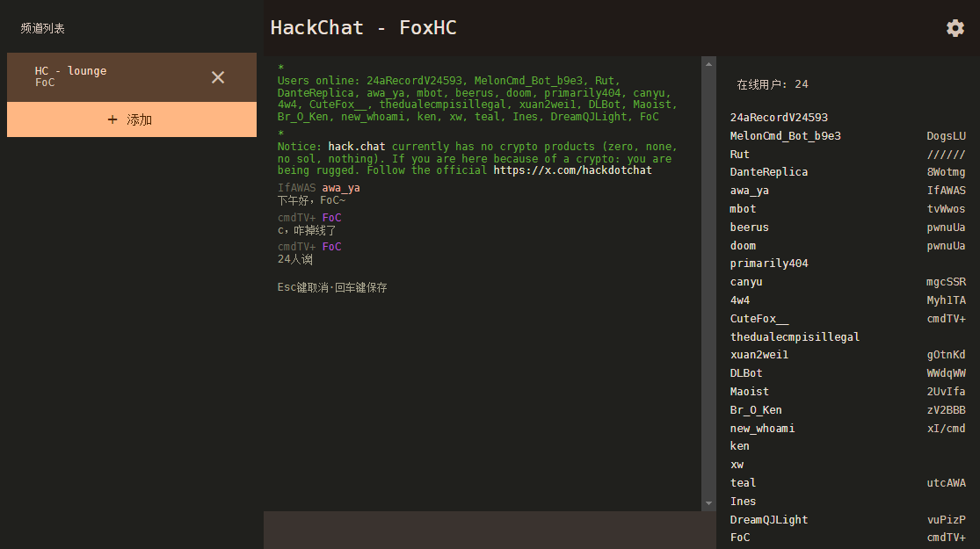Image resolution: width=980 pixels, height=549 pixels.
Task: Select user DLBot in online list
Action: coord(745,372)
